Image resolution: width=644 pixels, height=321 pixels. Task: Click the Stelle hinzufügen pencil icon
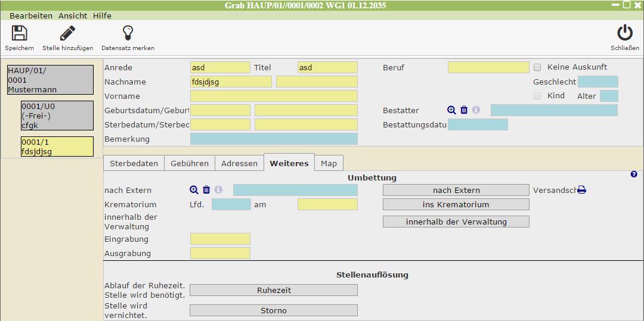(67, 33)
